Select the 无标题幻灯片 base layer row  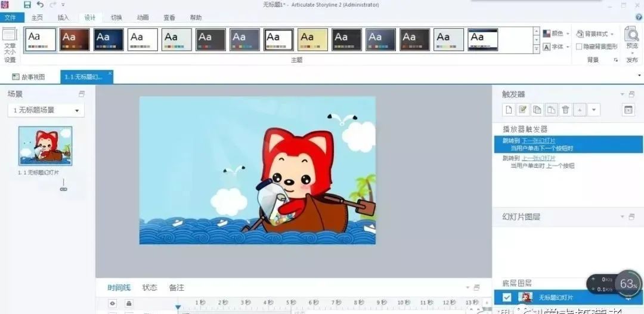[568, 297]
